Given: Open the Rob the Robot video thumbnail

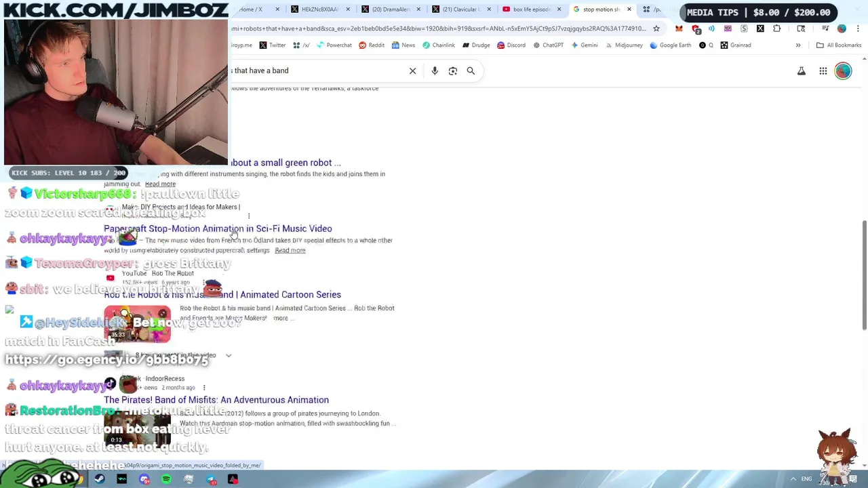Looking at the screenshot, I should (138, 324).
